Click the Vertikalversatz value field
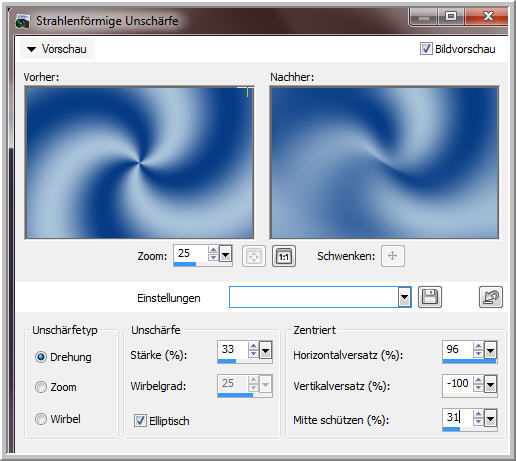This screenshot has width=516, height=461. 458,383
